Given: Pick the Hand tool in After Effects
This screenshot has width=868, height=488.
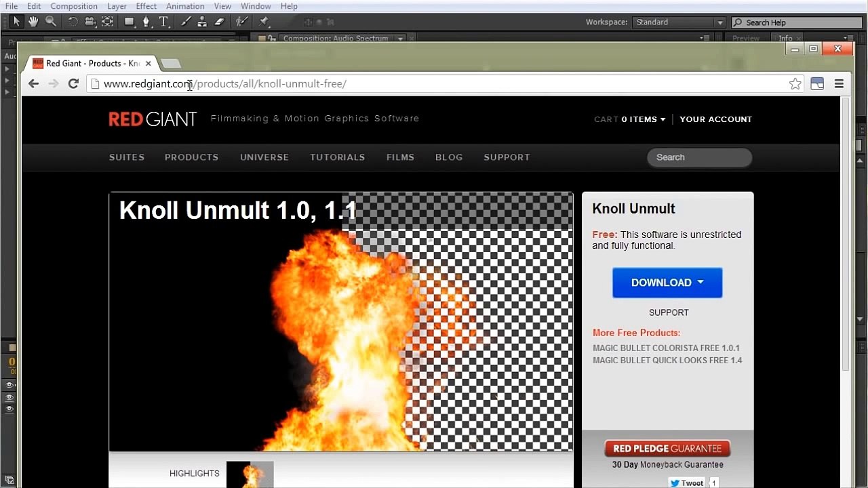Looking at the screenshot, I should 33,22.
